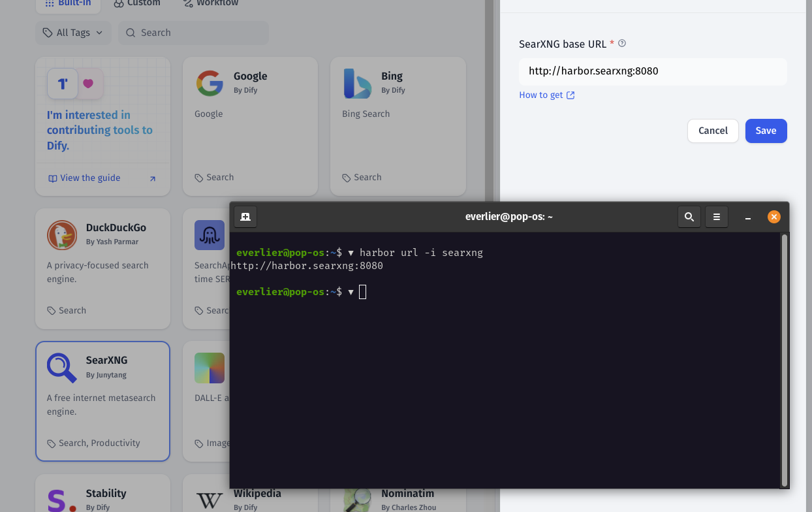The height and width of the screenshot is (512, 812).
Task: Click terminal output 'http://harbor.searxng:8080'
Action: [x=307, y=266]
